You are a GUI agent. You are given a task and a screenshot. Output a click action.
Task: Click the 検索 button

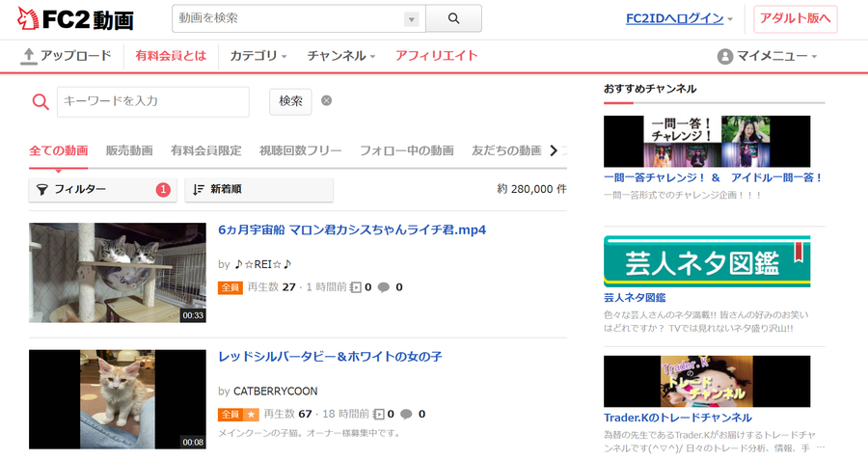[x=290, y=101]
